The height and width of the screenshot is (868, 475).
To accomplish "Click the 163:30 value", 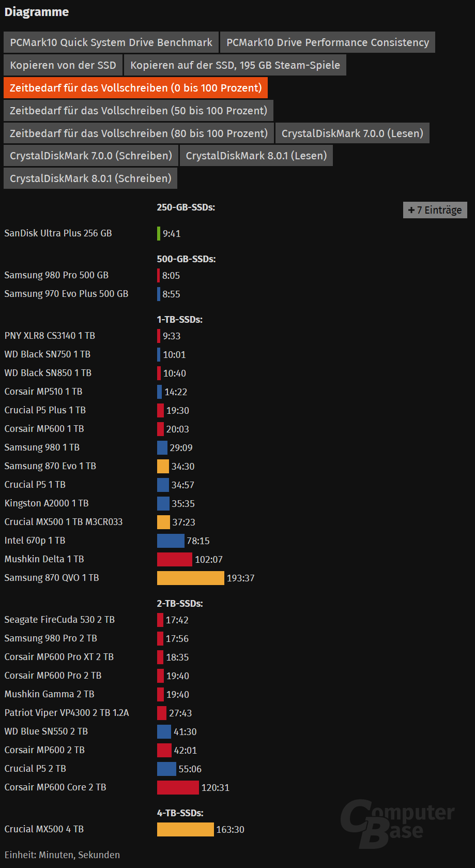I will 231,830.
